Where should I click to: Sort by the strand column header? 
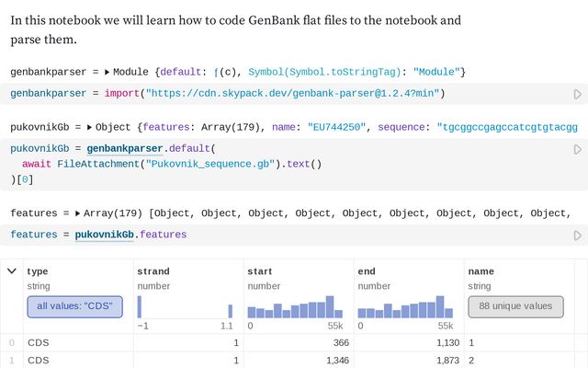(x=153, y=271)
